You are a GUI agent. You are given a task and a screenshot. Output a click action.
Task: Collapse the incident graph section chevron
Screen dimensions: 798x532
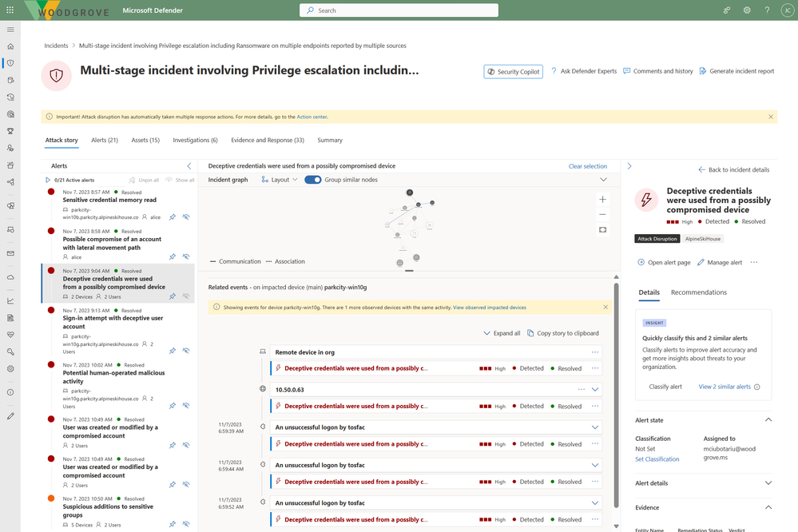[603, 180]
